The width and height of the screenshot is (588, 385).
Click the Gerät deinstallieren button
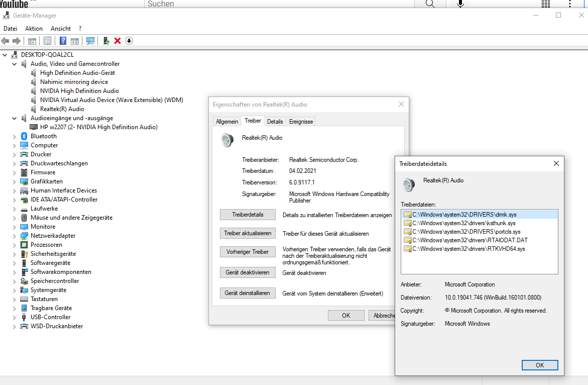tap(248, 293)
